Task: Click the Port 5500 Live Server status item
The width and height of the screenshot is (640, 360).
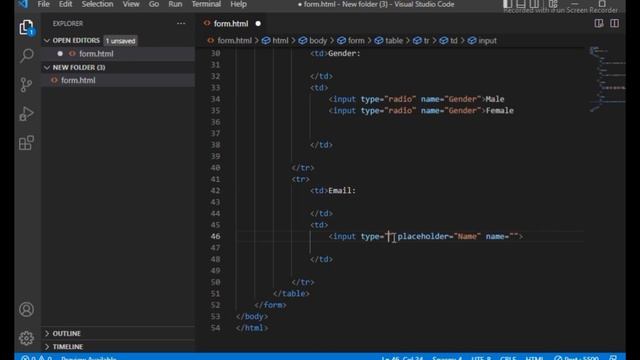Action: [576, 358]
